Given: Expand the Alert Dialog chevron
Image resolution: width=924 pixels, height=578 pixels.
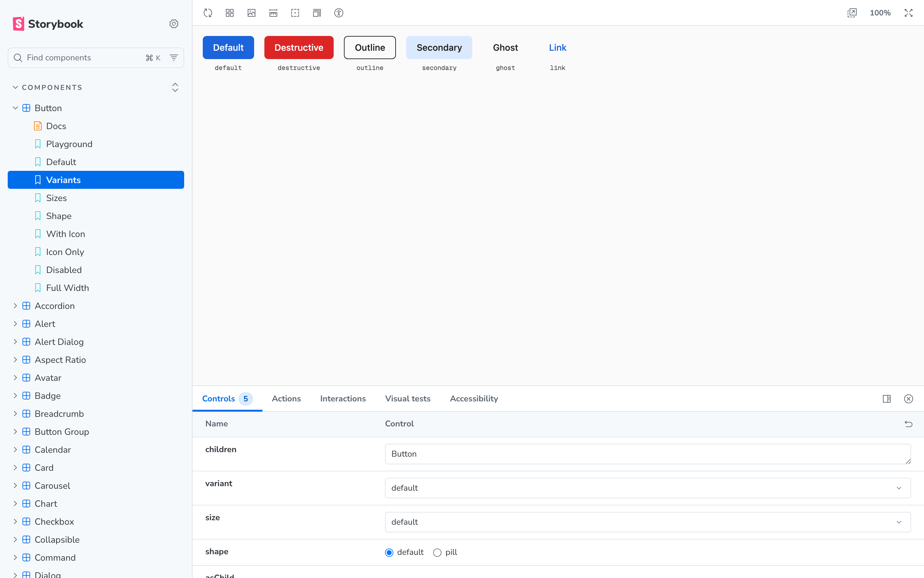Looking at the screenshot, I should coord(15,342).
